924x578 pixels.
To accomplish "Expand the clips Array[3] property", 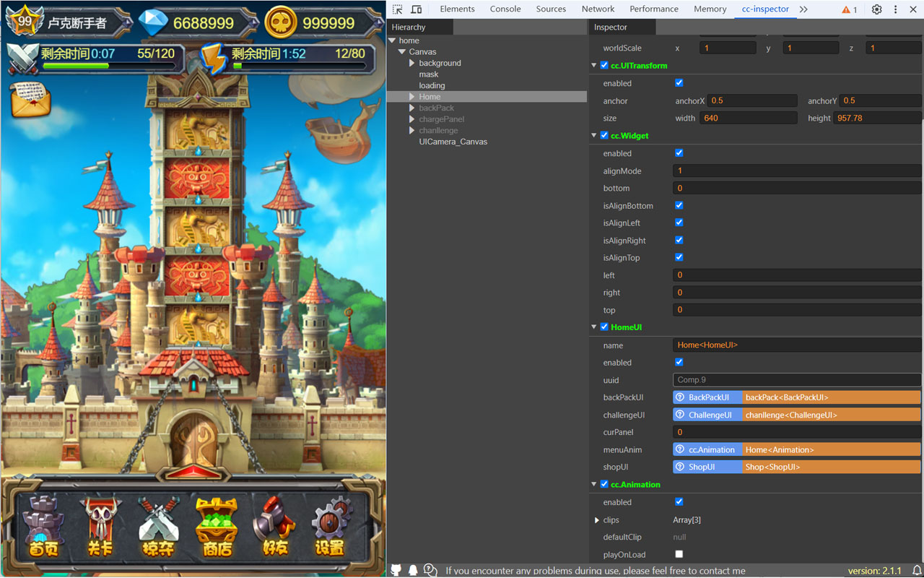I will pos(596,519).
